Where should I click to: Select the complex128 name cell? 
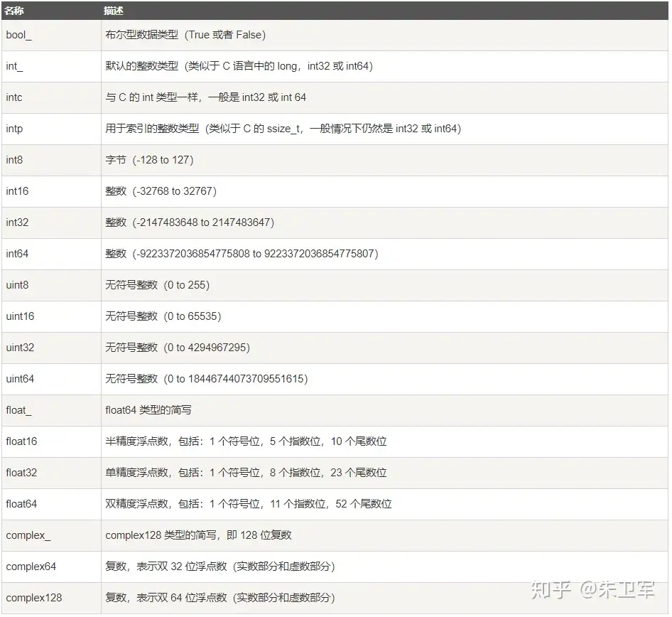pyautogui.click(x=51, y=599)
